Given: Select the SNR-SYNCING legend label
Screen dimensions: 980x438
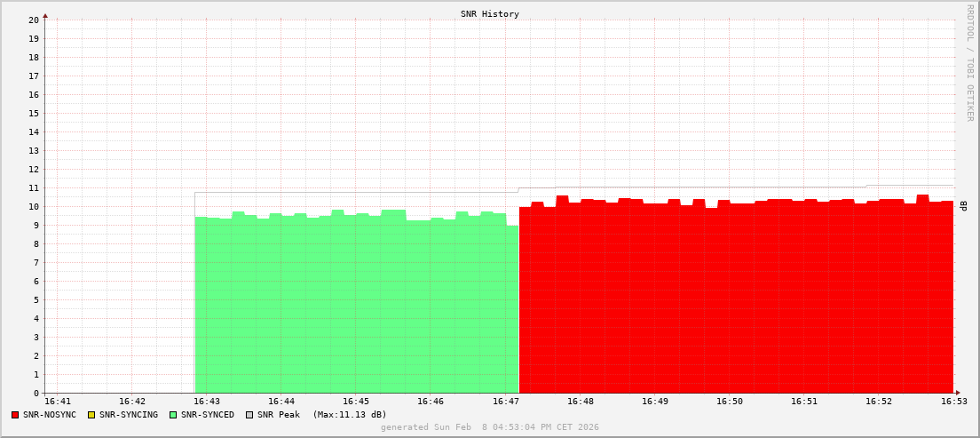Looking at the screenshot, I should [129, 415].
